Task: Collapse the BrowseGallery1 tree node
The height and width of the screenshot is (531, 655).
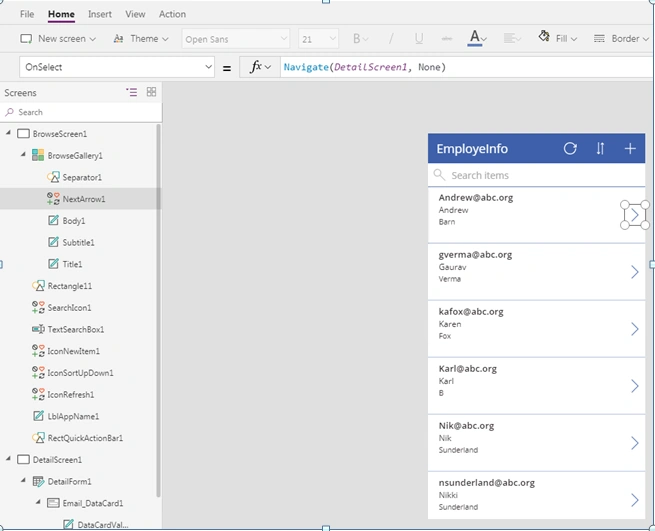Action: (23, 155)
